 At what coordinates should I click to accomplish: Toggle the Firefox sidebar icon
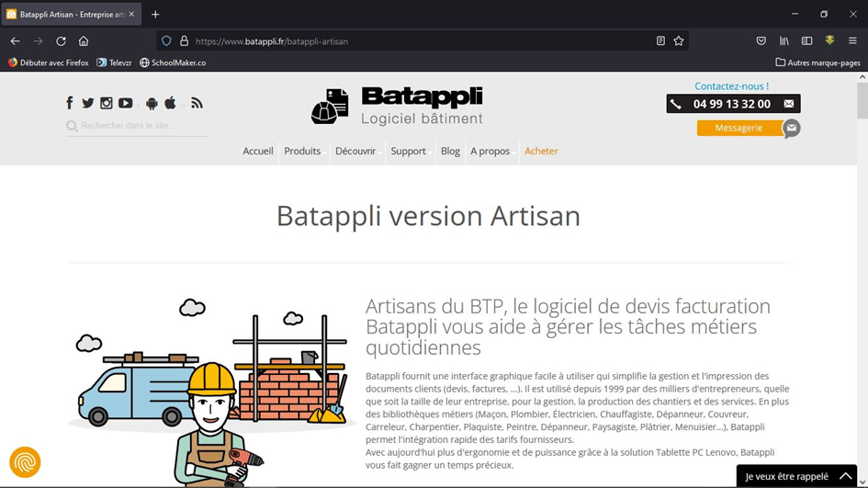807,41
